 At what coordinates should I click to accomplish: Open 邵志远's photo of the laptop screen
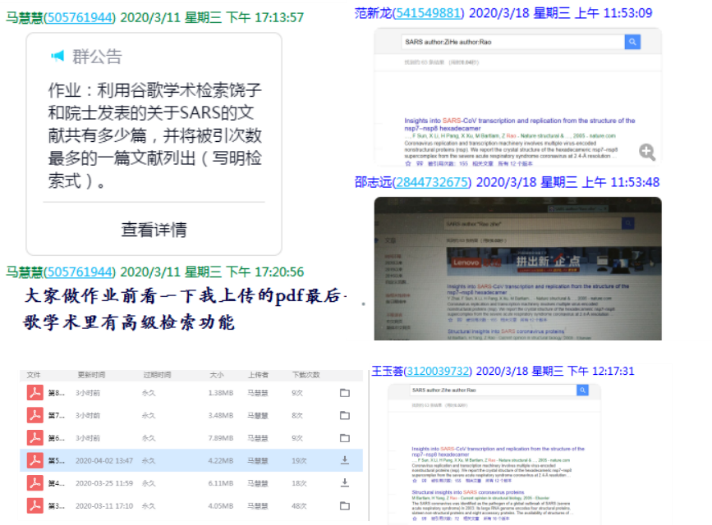[x=517, y=268]
